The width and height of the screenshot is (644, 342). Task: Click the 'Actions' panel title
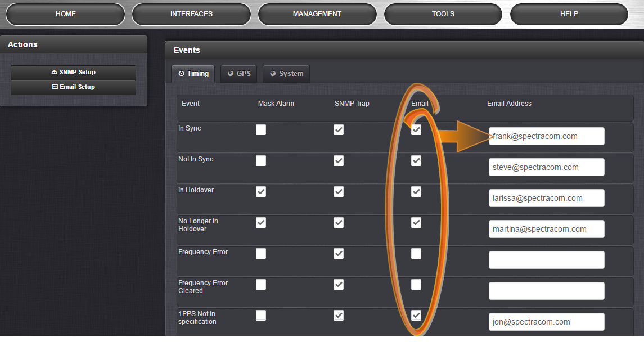coord(22,44)
